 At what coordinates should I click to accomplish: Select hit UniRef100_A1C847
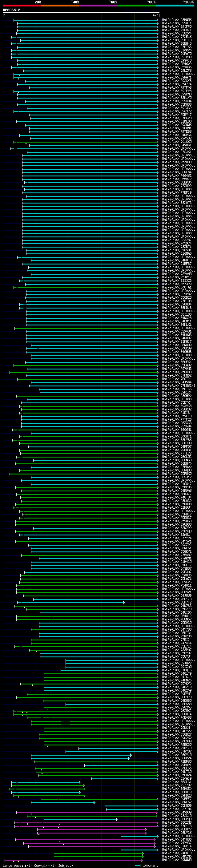(x=177, y=484)
